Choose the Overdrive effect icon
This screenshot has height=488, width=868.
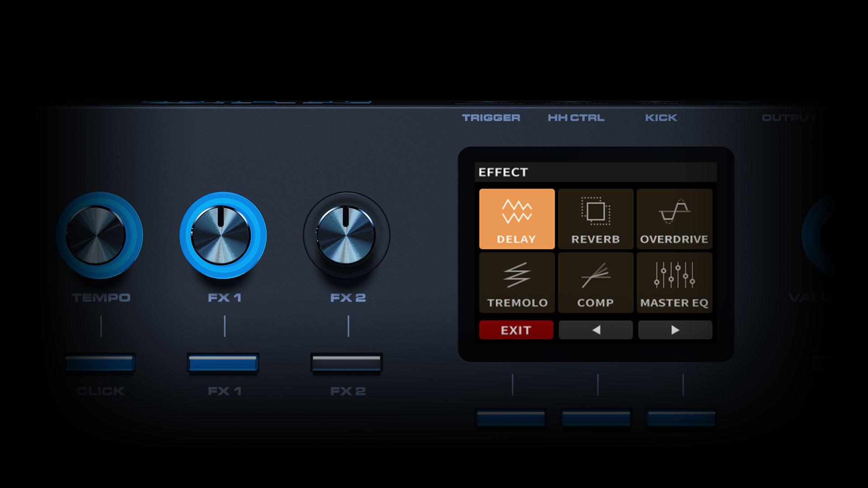674,219
